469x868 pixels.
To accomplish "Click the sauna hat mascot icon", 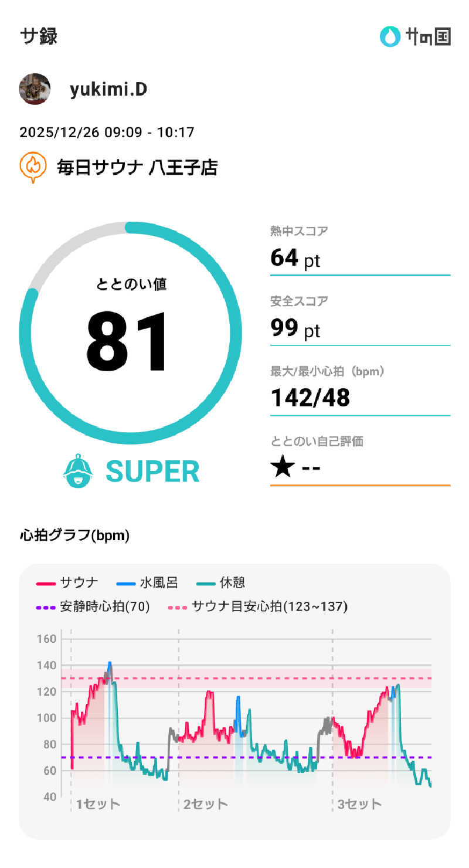I will click(x=78, y=470).
